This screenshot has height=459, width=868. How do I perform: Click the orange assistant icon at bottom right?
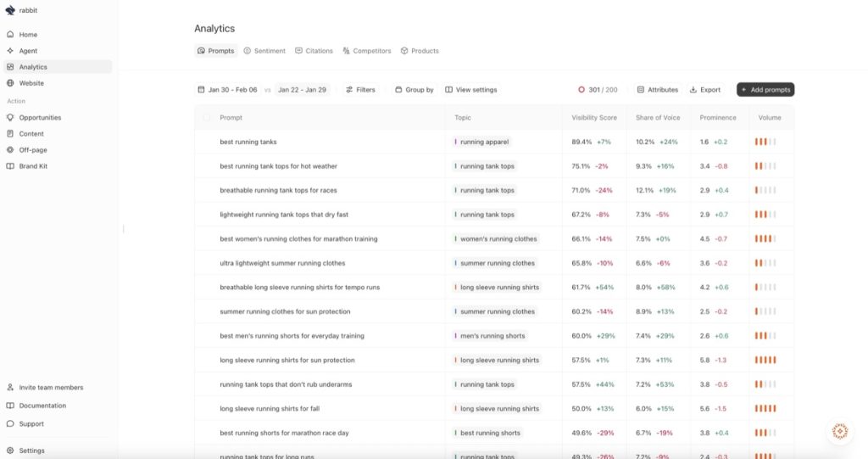pos(840,431)
